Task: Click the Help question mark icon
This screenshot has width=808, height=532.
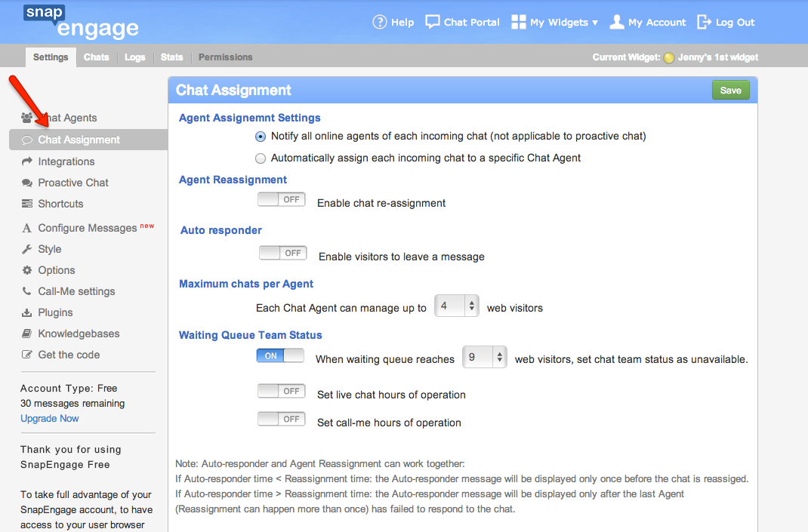Action: [x=379, y=22]
